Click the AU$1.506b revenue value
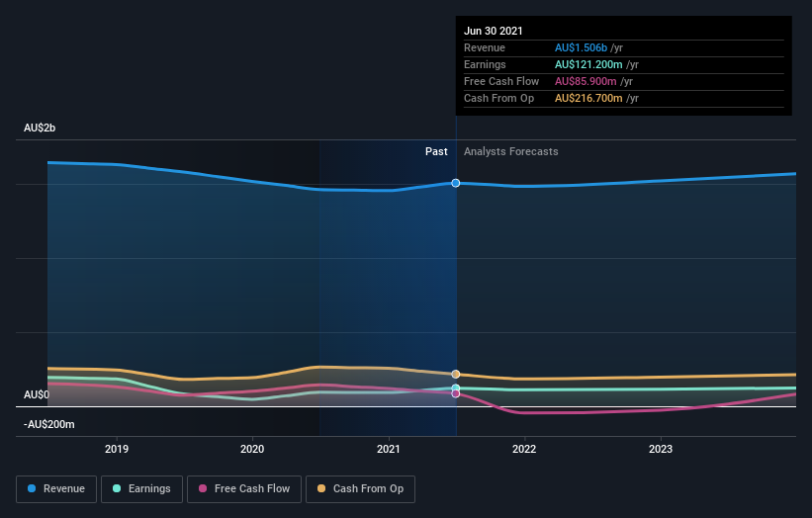Screen dimensions: 812x518 581,47
